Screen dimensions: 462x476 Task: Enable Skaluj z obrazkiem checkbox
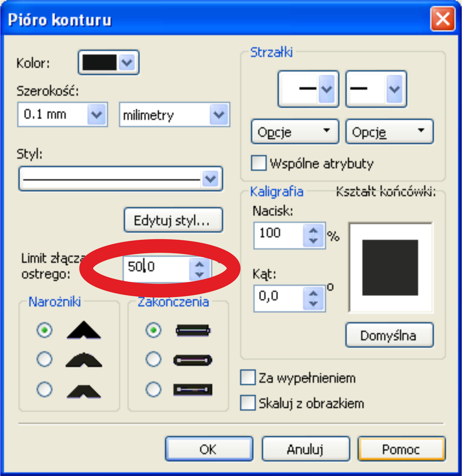pyautogui.click(x=248, y=402)
